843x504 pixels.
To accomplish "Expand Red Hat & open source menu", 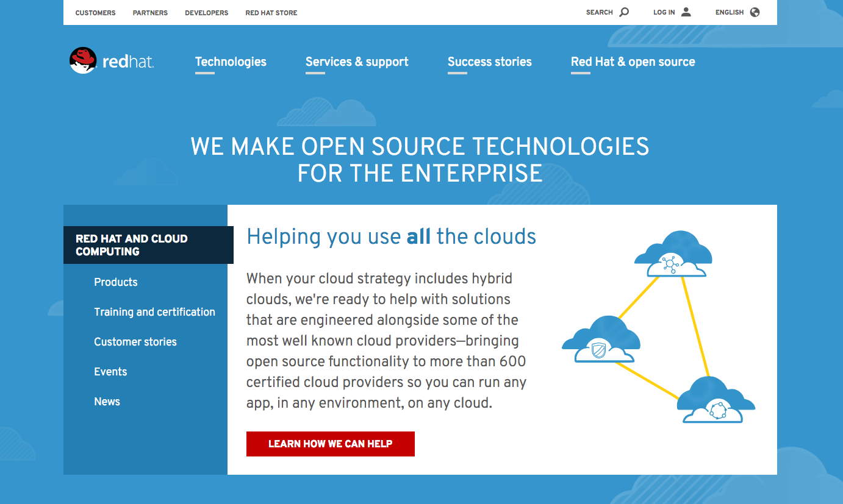I will pos(633,62).
